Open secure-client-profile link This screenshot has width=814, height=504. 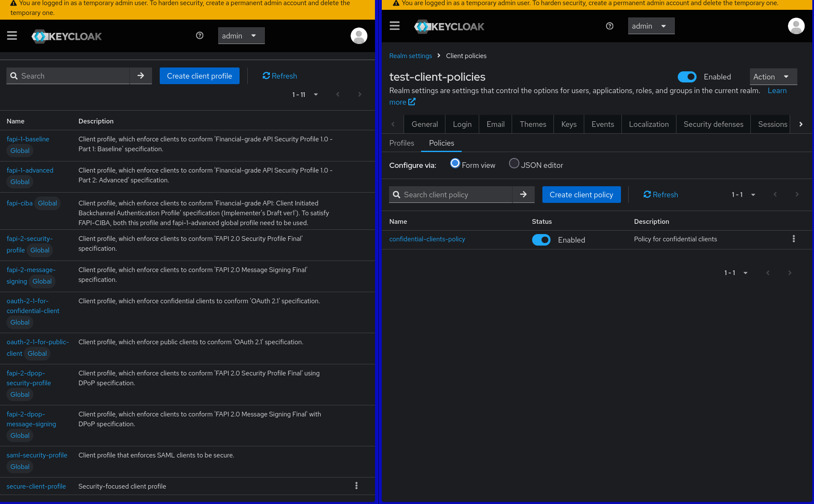pos(36,486)
